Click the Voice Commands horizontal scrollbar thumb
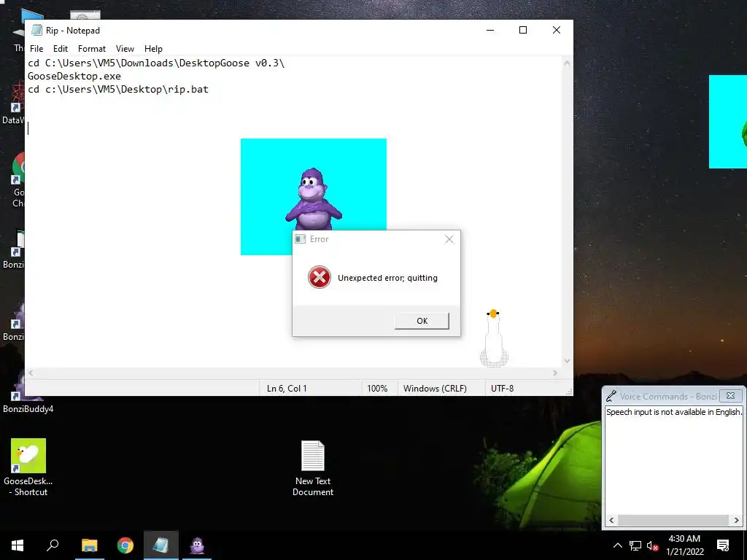This screenshot has height=560, width=747. pos(673,520)
